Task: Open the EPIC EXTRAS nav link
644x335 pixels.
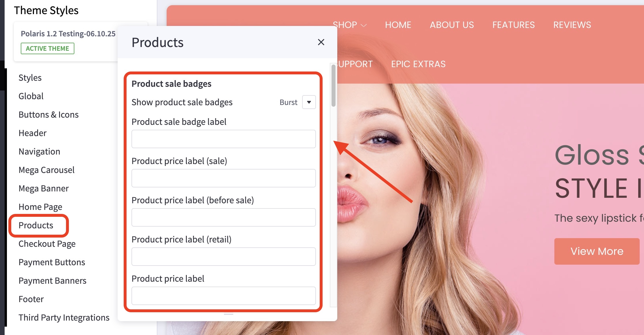Action: click(x=418, y=64)
